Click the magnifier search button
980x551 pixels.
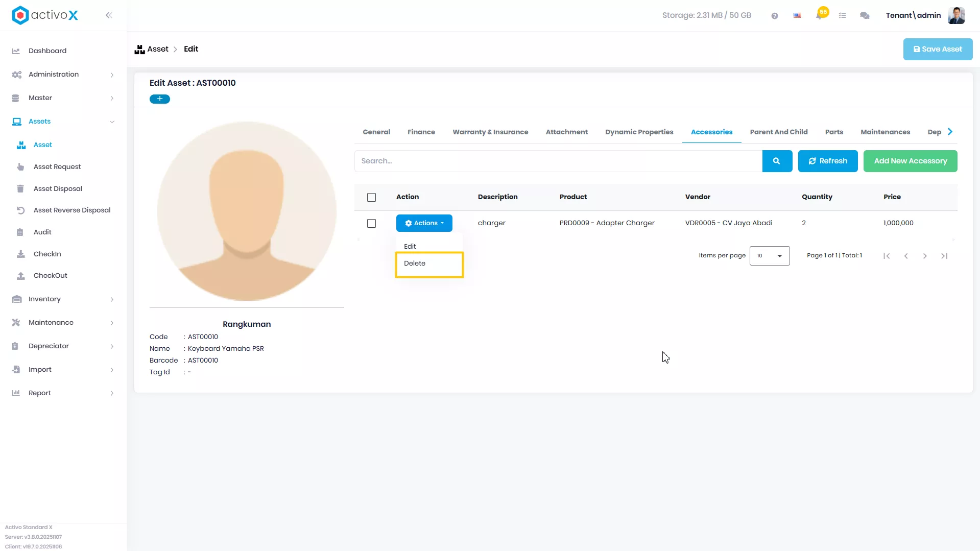click(x=777, y=161)
